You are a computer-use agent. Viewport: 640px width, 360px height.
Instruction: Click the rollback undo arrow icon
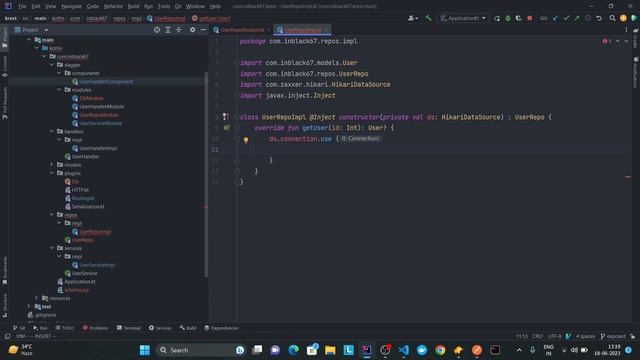(x=599, y=18)
